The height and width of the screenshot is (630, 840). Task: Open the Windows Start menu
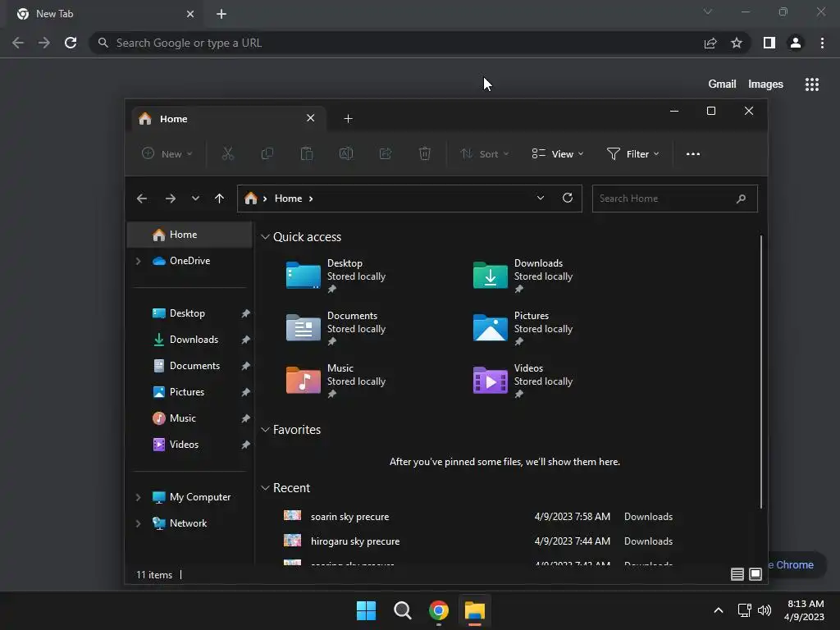tap(367, 610)
